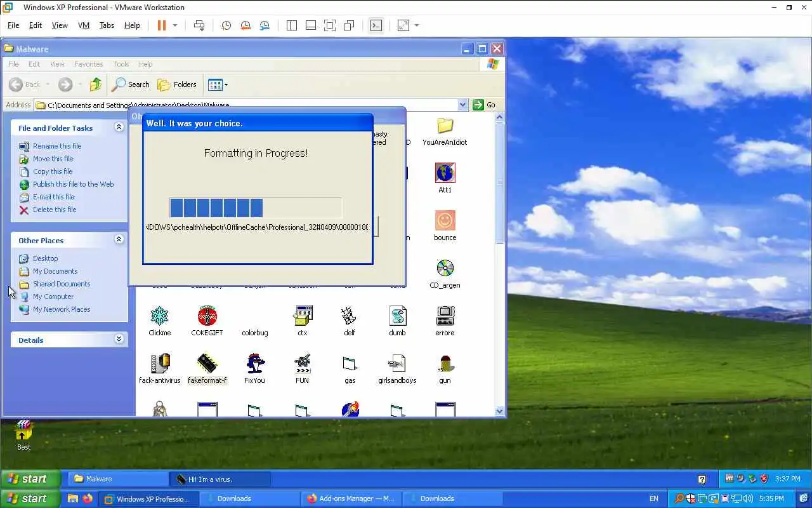Open the stretch display dropdown arrow
Viewport: 812px width, 508px height.
[x=417, y=25]
